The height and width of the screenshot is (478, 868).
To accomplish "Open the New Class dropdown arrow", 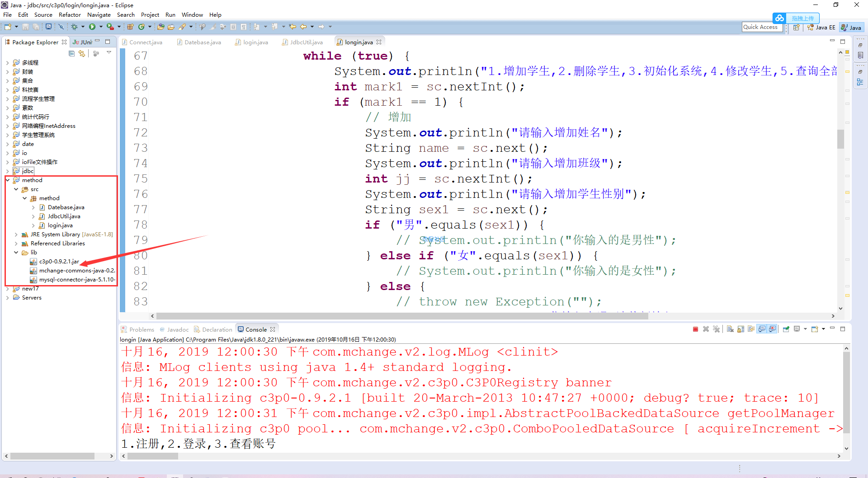I will [x=150, y=27].
